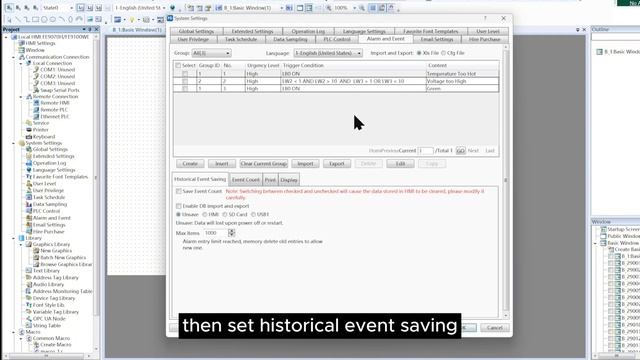Select the straight line drawing tool
640x360 pixels.
pos(18,19)
